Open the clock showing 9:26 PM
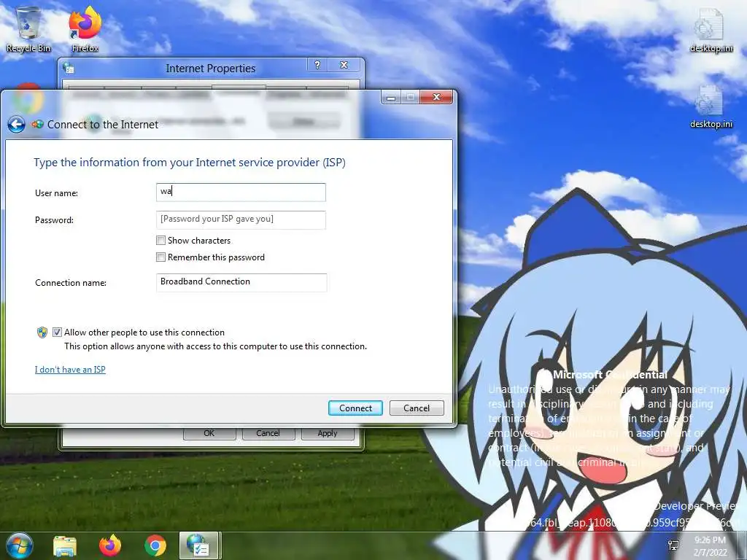 point(710,546)
